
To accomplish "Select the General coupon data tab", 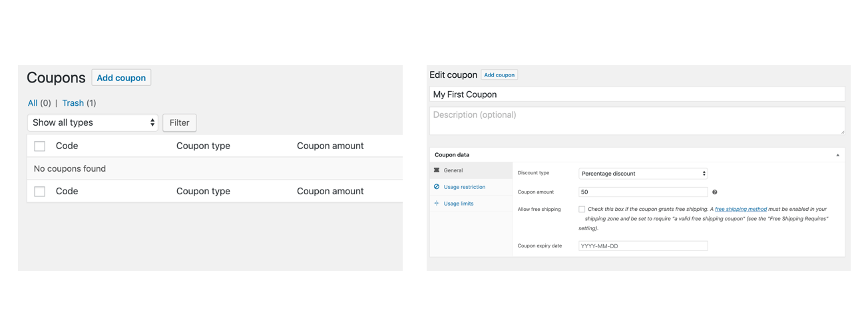I will (453, 170).
